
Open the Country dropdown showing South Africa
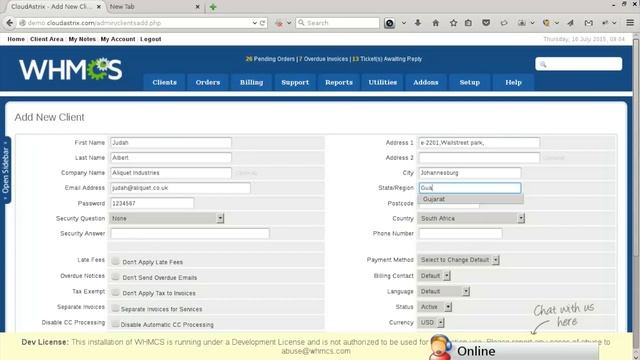tap(471, 218)
